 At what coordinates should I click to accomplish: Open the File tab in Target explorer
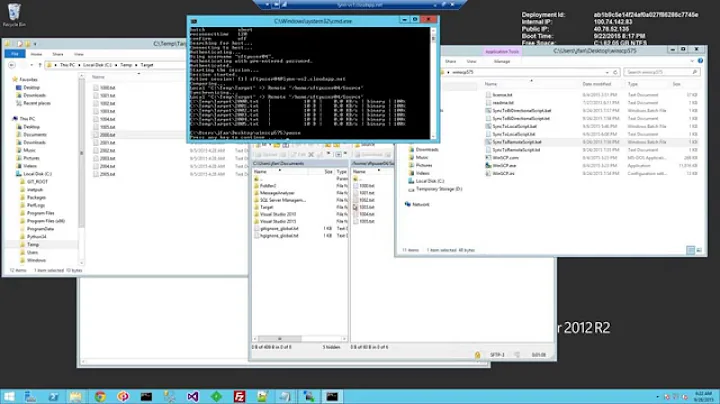[15, 54]
